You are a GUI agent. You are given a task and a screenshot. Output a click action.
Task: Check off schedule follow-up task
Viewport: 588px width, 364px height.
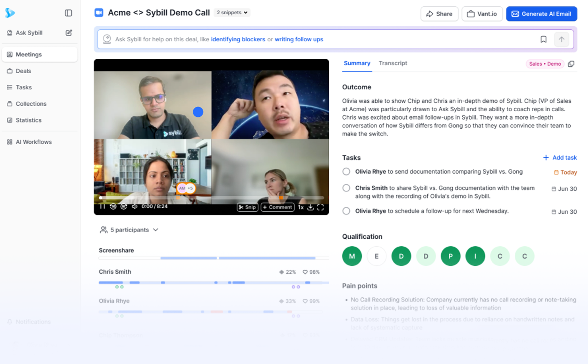point(346,211)
